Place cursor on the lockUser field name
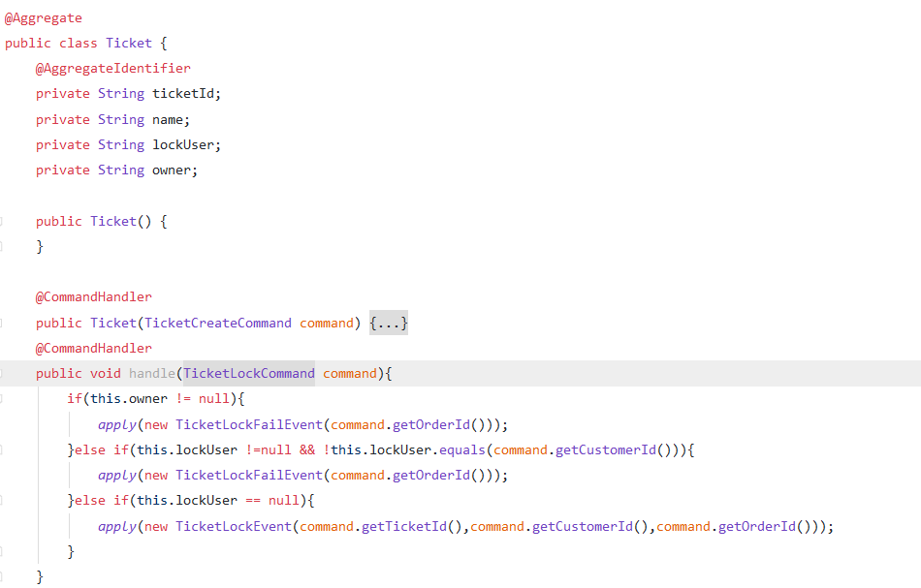 (183, 143)
